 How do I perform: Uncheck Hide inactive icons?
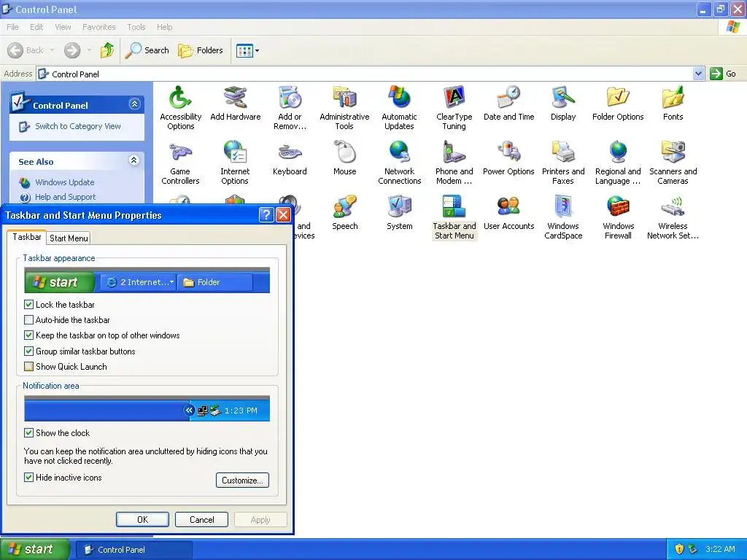[x=28, y=477]
